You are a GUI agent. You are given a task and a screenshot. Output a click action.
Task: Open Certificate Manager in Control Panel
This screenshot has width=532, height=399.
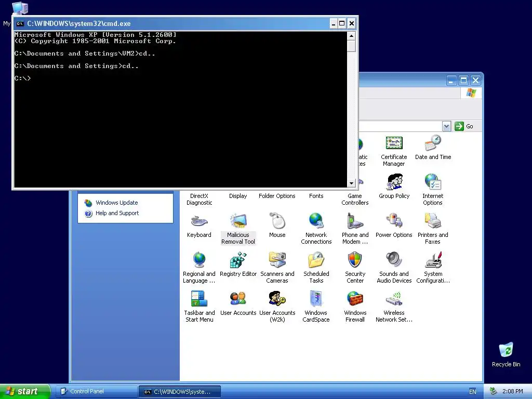coord(394,151)
